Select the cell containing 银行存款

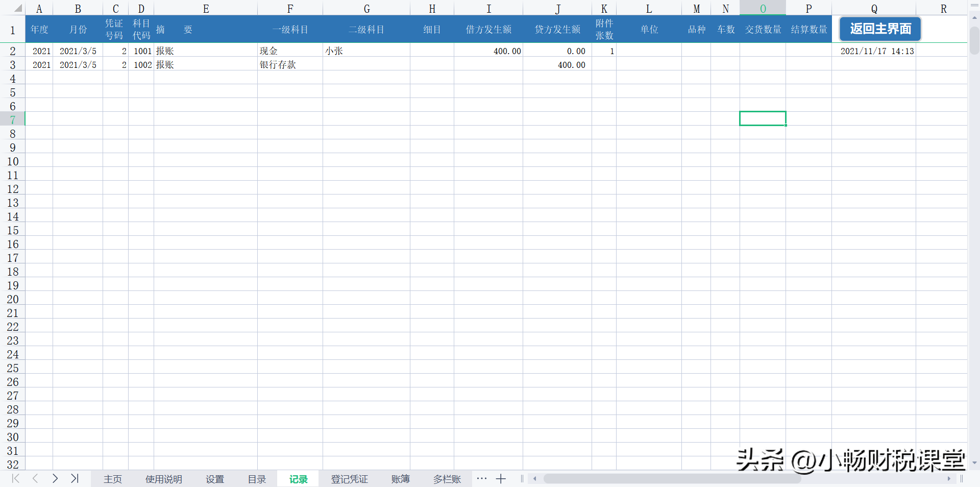click(x=290, y=64)
